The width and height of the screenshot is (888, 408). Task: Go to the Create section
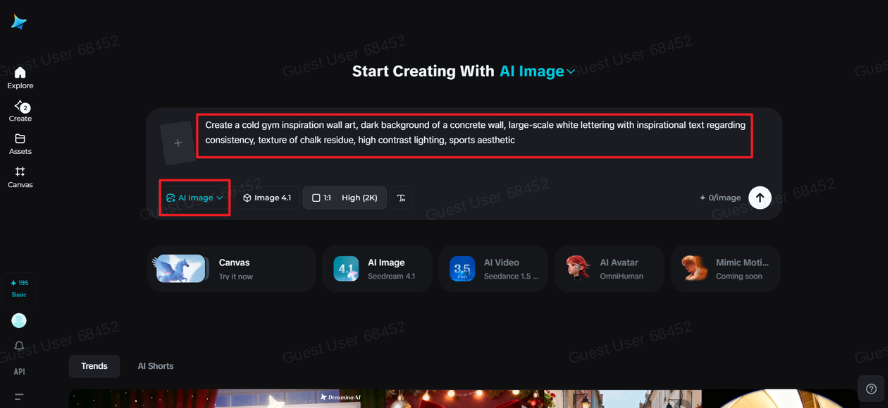[x=20, y=111]
